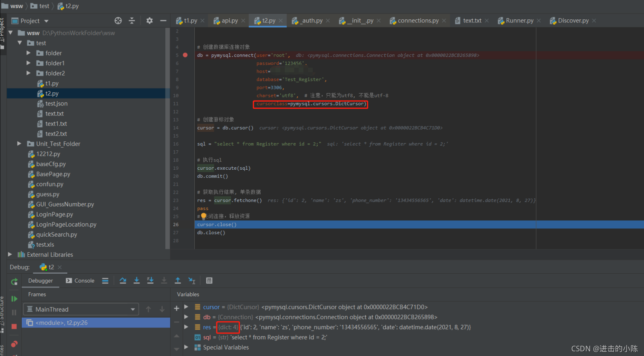This screenshot has height=356, width=644.
Task: Toggle the breakpoint gutter at line 26
Action: (185, 225)
